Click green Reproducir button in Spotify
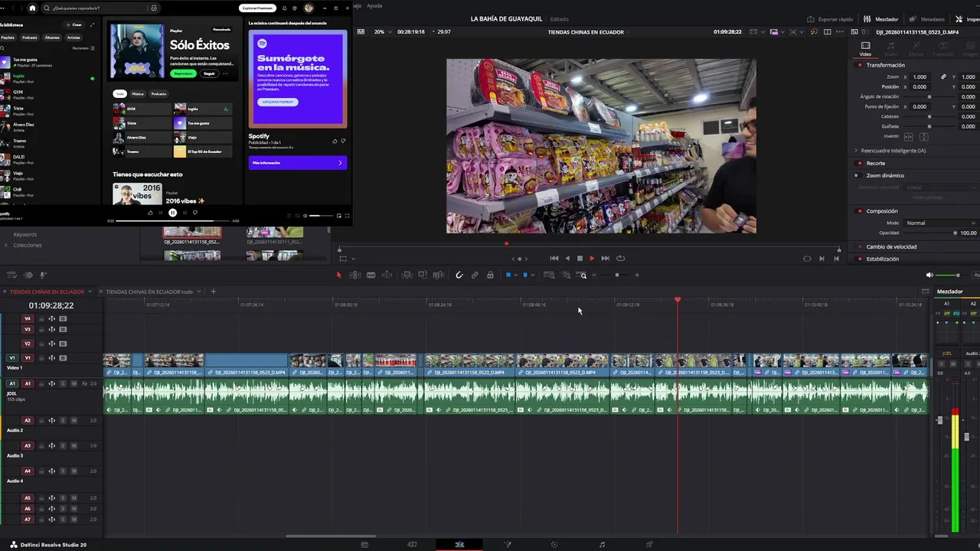This screenshot has height=551, width=980. click(183, 73)
